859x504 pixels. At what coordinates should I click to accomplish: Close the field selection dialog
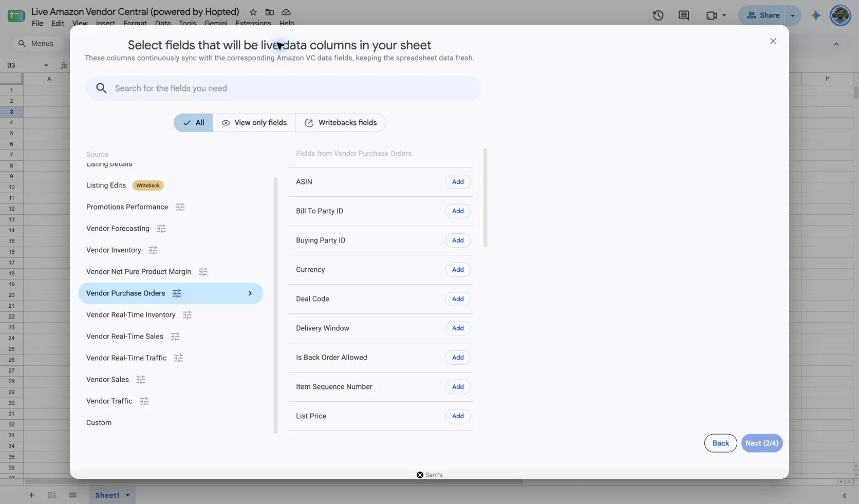point(773,41)
